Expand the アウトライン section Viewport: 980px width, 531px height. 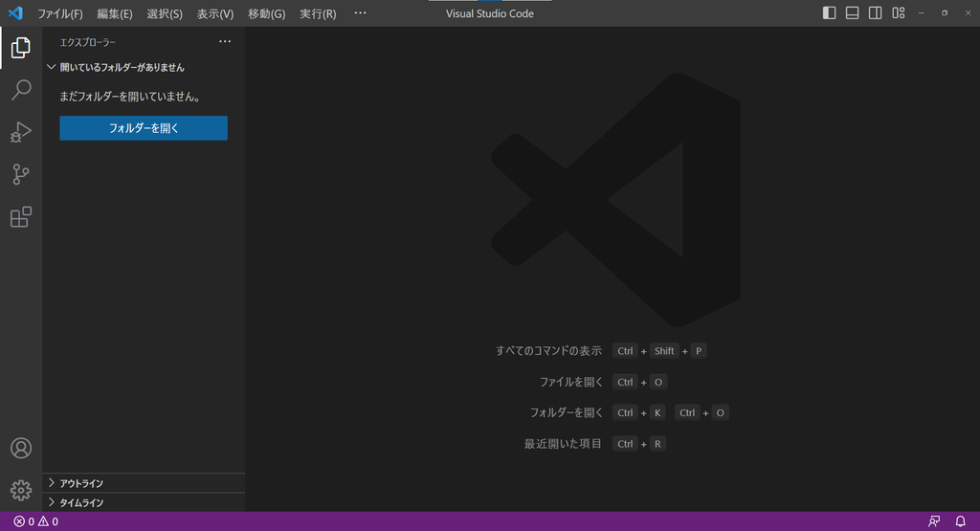(144, 483)
